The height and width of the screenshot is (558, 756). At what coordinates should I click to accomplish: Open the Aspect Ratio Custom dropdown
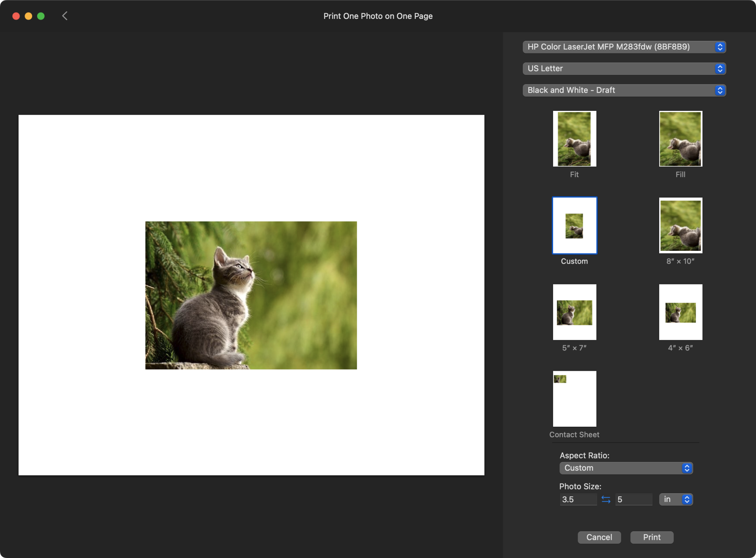coord(626,468)
